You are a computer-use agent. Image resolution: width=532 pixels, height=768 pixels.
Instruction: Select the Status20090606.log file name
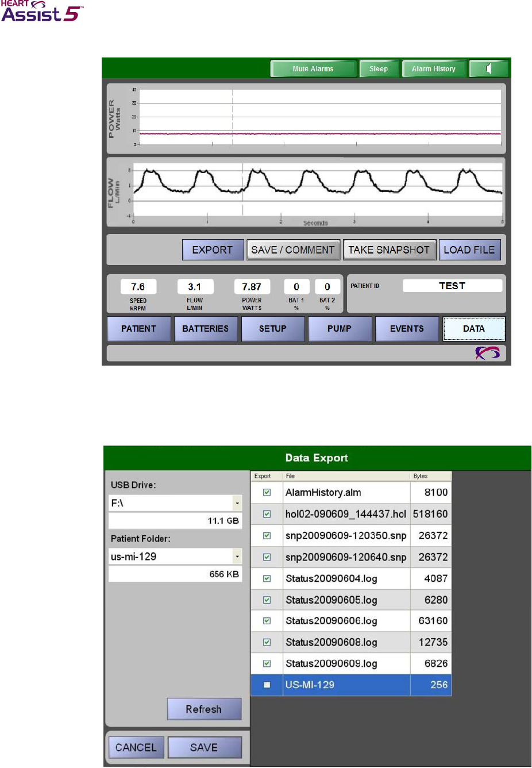click(331, 621)
